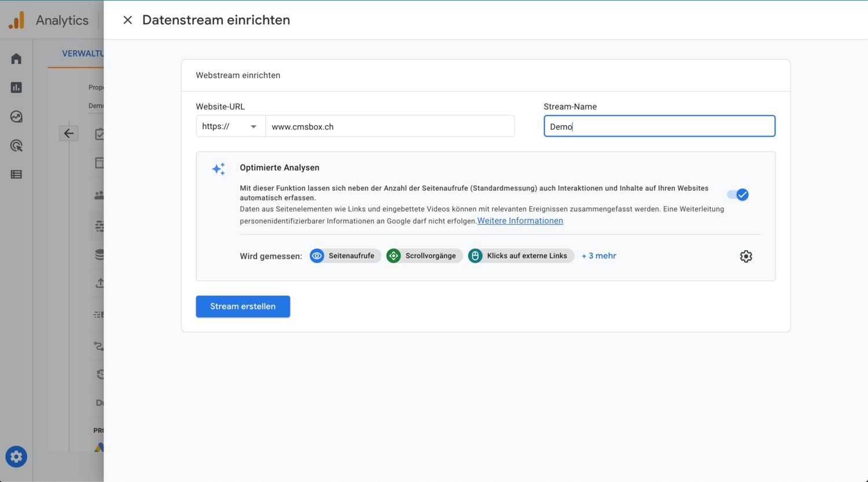Close the Datenstream einrichten panel
This screenshot has width=868, height=482.
click(127, 20)
